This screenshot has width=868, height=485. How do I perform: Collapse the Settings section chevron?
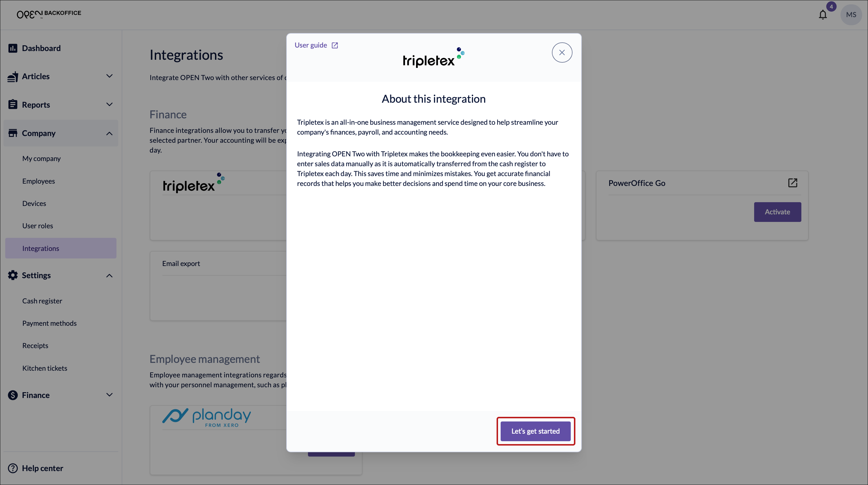[109, 276]
